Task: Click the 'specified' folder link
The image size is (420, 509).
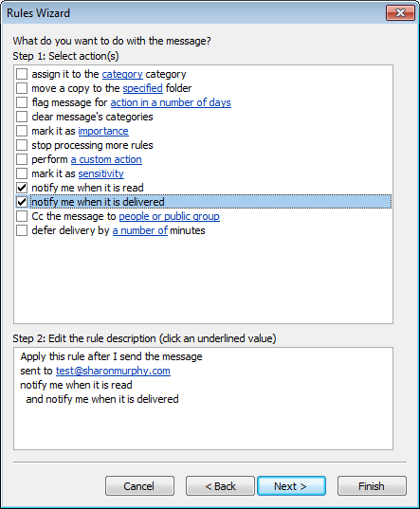Action: (x=142, y=88)
